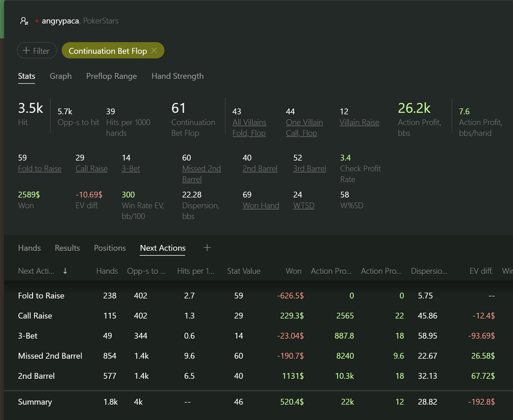The image size is (513, 420).
Task: Open the Hands sub-tab
Action: pyautogui.click(x=29, y=248)
